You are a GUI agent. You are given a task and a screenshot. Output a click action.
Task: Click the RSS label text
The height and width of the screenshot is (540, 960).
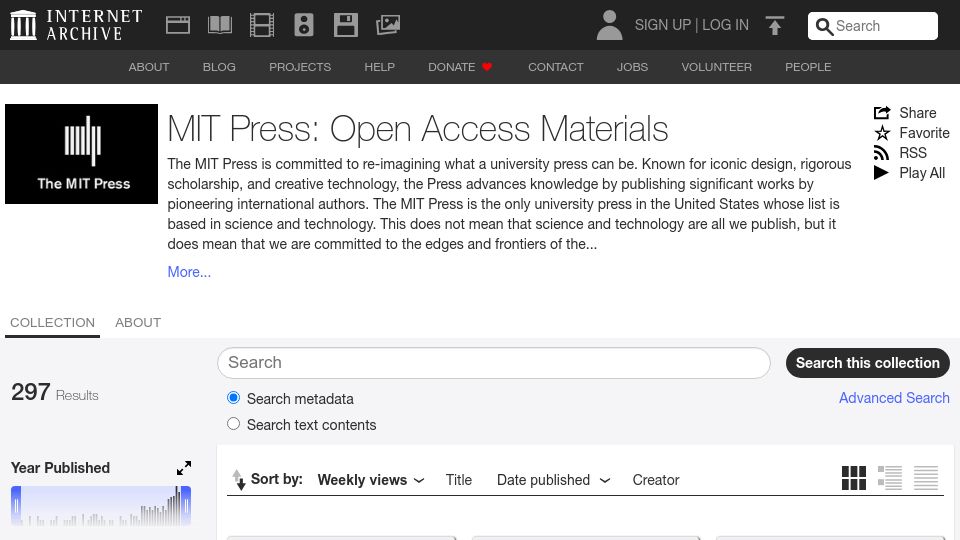tap(913, 153)
